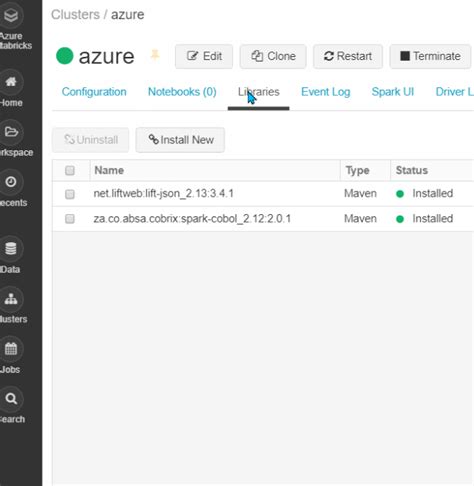Image resolution: width=474 pixels, height=486 pixels.
Task: Click the Edit cluster button
Action: click(x=204, y=56)
